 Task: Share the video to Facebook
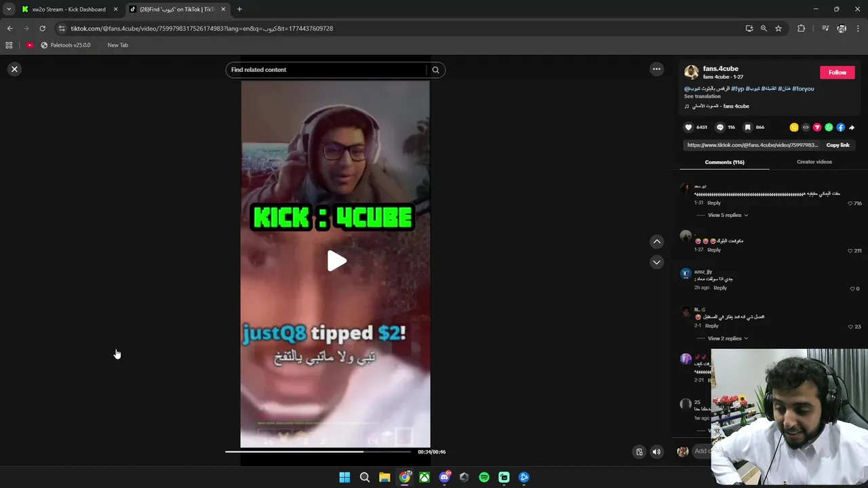(840, 127)
